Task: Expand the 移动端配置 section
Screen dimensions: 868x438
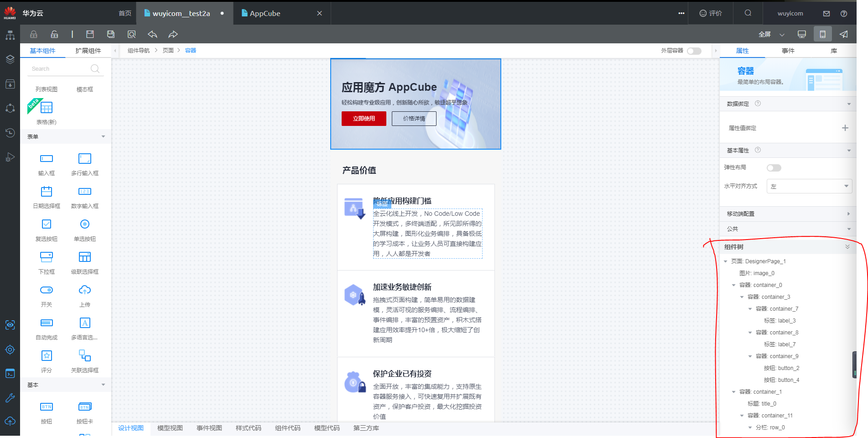Action: [x=849, y=214]
